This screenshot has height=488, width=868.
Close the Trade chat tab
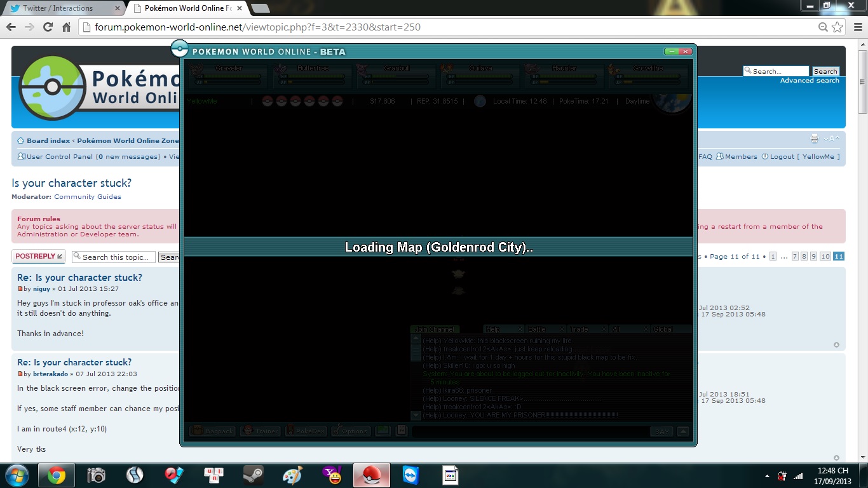click(604, 329)
